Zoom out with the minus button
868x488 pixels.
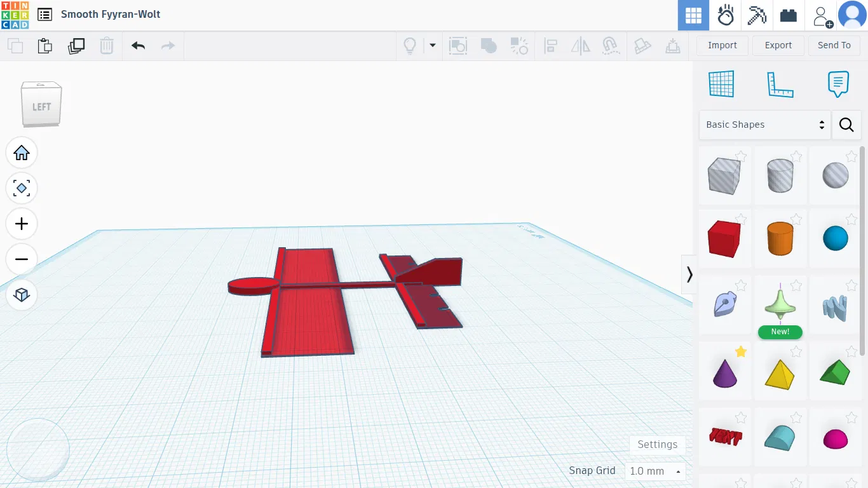[22, 259]
